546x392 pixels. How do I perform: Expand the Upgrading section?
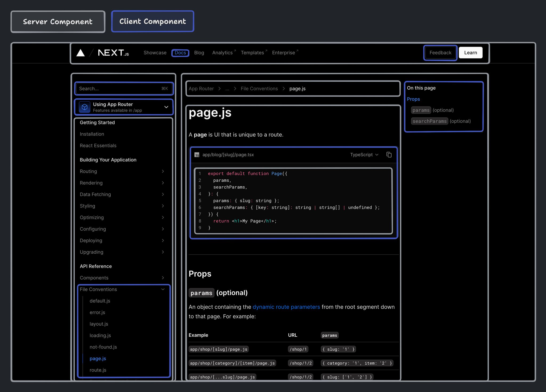[x=122, y=252]
